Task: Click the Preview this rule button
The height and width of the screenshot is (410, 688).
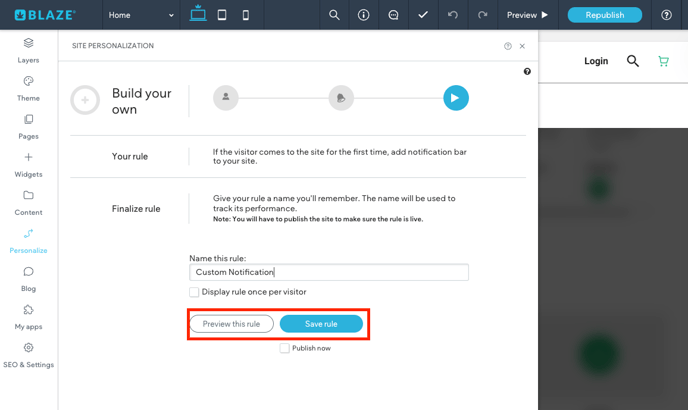Action: point(231,324)
